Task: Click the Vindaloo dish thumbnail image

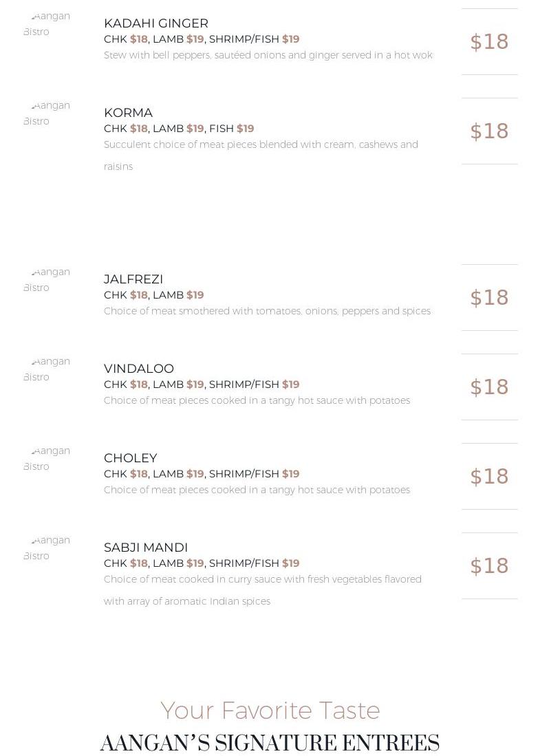Action: coord(47,369)
